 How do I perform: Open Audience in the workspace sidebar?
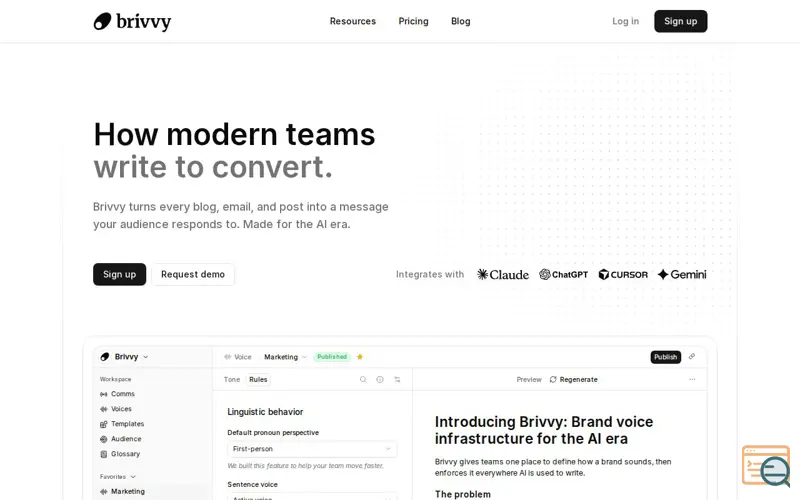(120, 439)
